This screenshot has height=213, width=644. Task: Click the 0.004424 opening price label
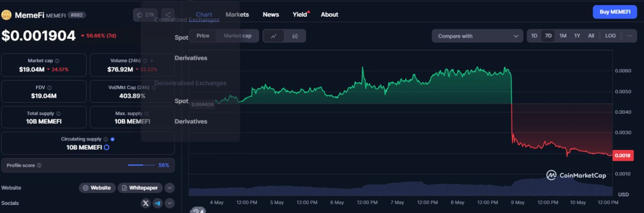pyautogui.click(x=202, y=104)
